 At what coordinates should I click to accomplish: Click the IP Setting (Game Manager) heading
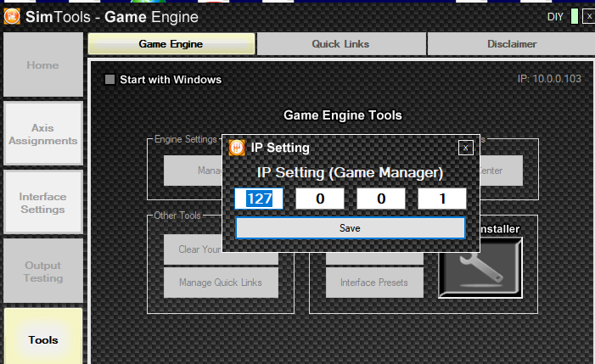350,172
